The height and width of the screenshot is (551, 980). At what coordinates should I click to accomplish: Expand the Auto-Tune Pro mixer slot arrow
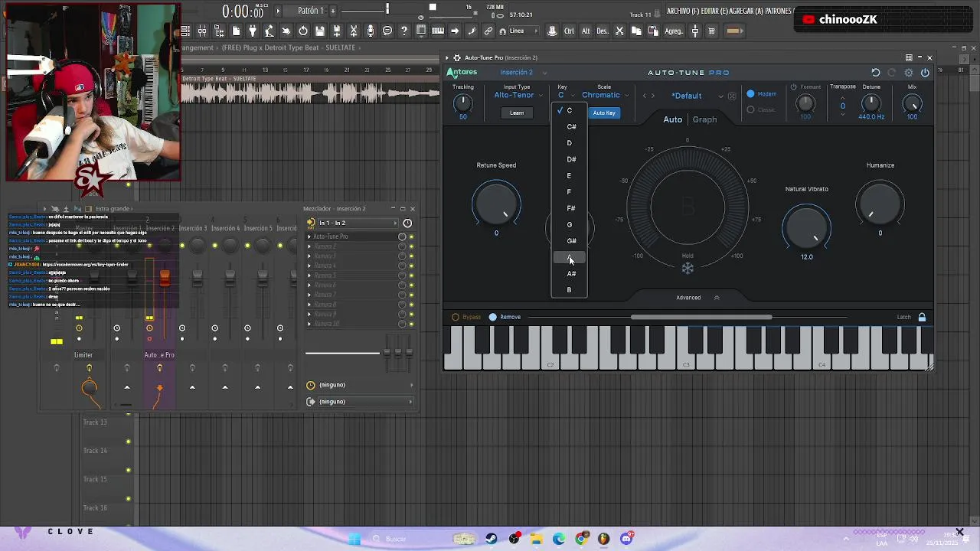tap(309, 236)
